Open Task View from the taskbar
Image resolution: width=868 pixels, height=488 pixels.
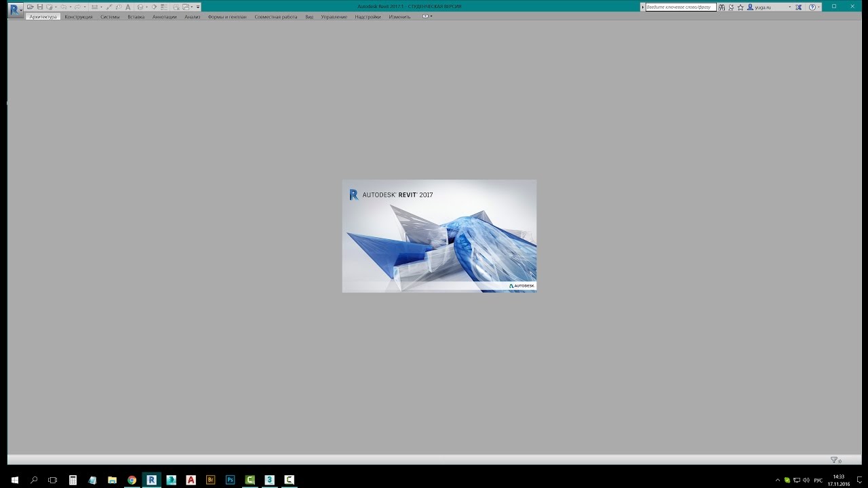point(53,480)
